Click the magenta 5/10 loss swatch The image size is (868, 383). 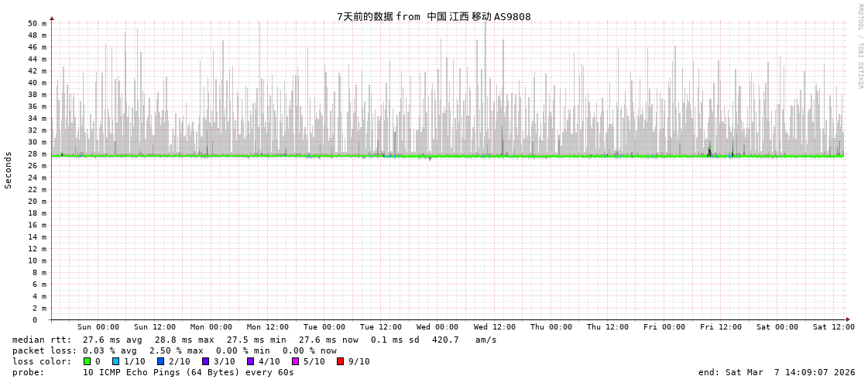coord(295,361)
